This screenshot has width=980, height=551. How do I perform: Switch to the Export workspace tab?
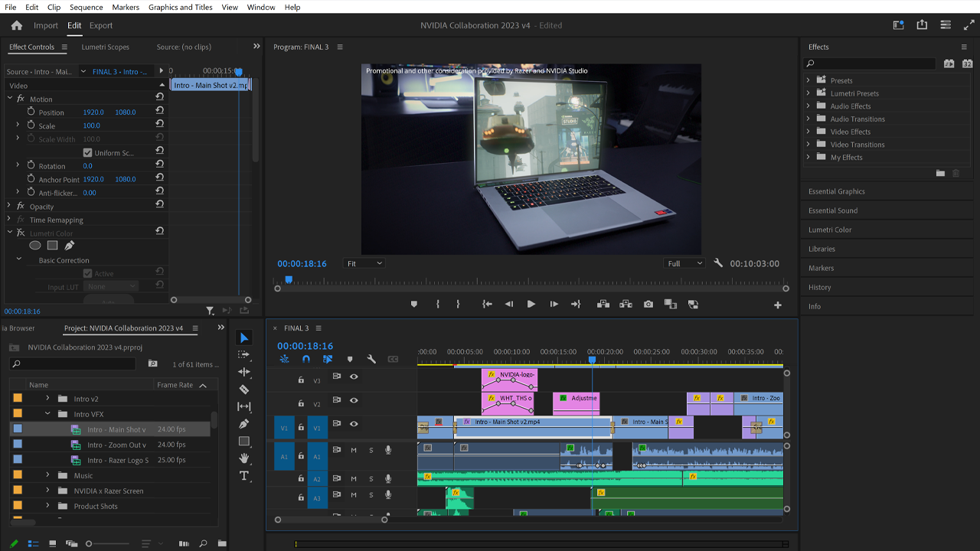pos(101,25)
